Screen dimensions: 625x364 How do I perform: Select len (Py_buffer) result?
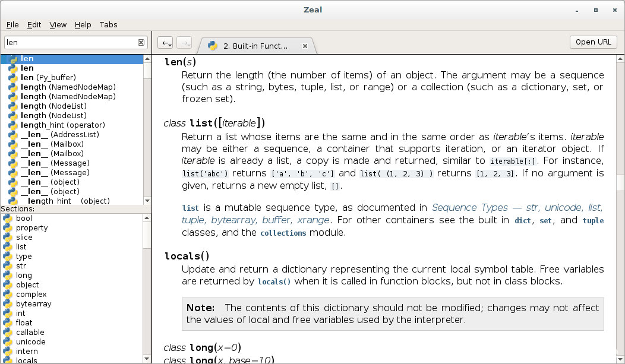tap(72, 78)
